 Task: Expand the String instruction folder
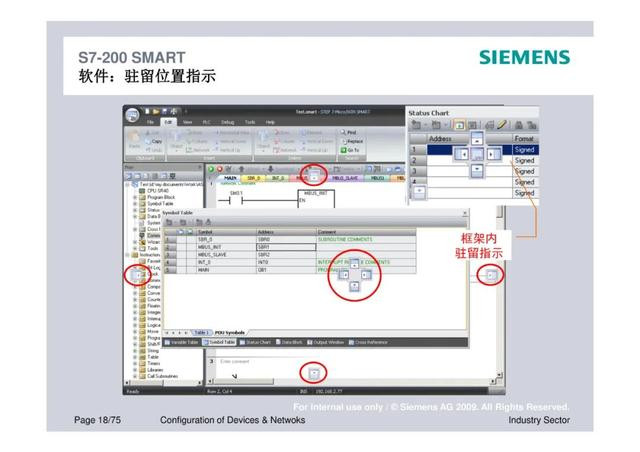point(135,351)
